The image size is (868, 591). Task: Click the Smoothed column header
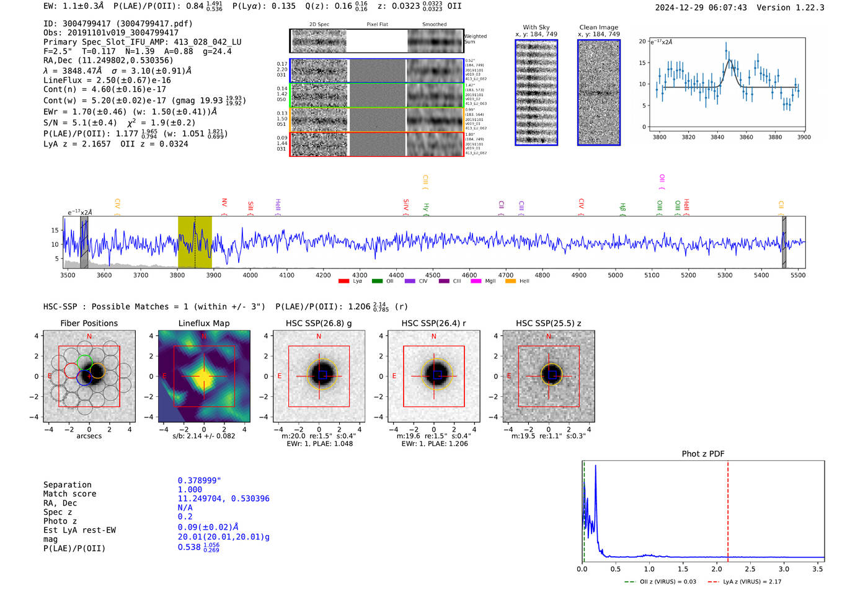(x=434, y=25)
